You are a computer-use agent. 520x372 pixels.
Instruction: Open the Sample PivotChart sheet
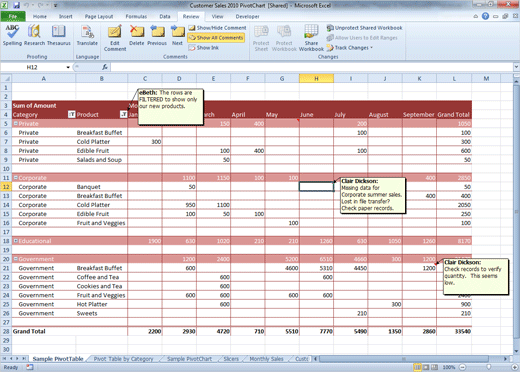[189, 359]
